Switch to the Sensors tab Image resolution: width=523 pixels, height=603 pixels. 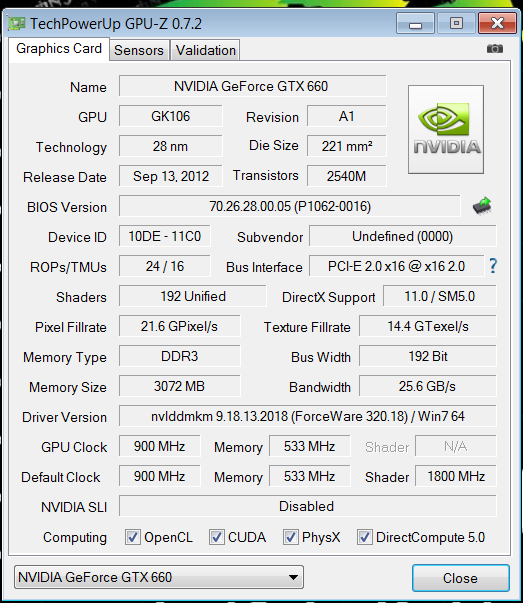(x=139, y=50)
